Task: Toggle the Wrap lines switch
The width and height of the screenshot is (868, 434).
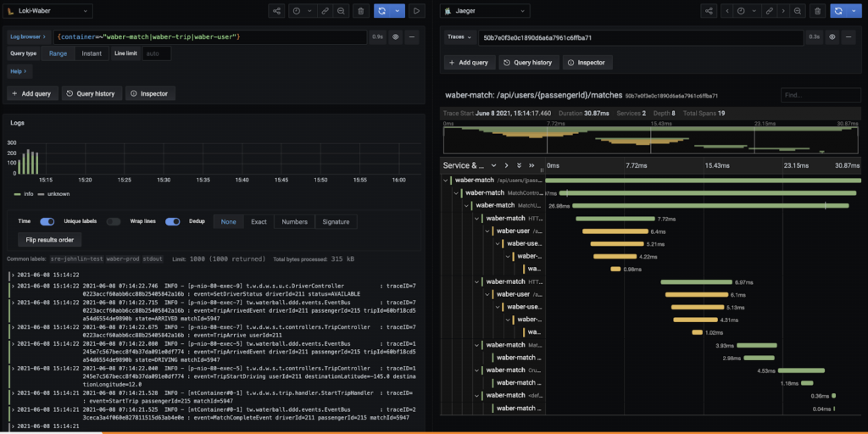Action: click(173, 221)
